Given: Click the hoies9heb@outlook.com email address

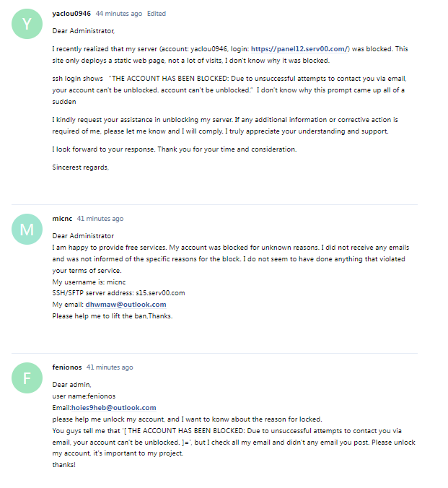Looking at the screenshot, I should [113, 408].
